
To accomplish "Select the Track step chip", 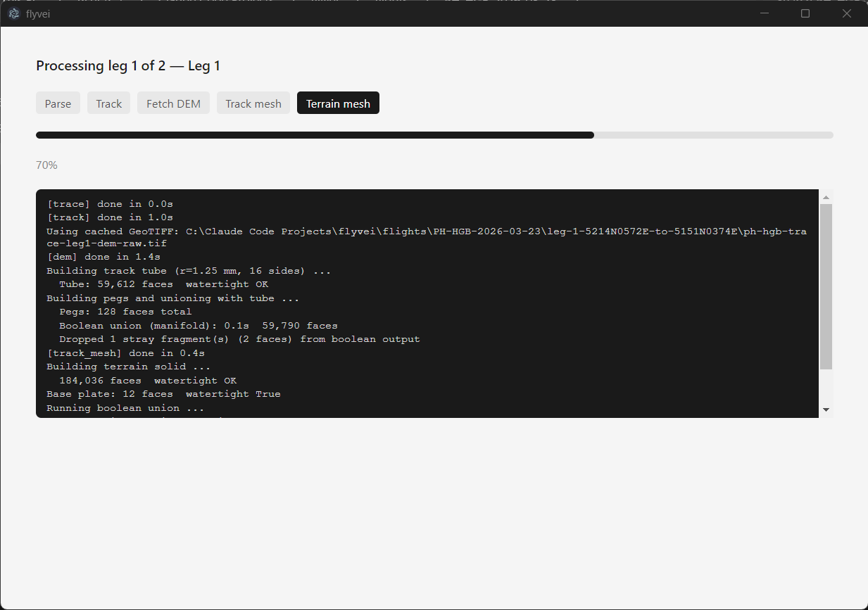I will coord(108,103).
